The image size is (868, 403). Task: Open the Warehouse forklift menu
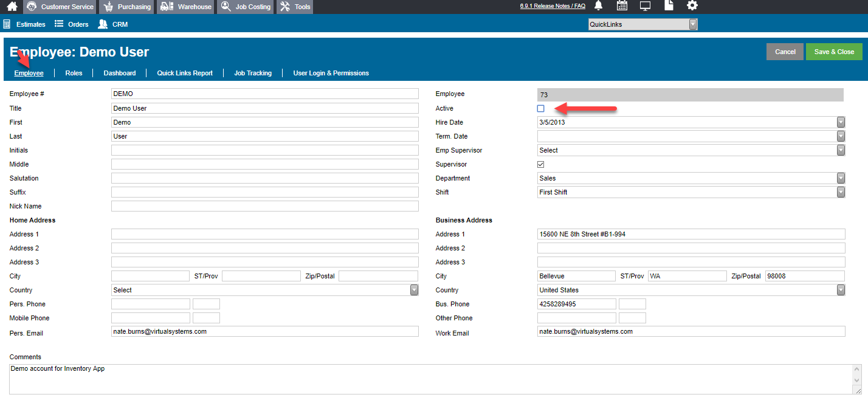point(186,7)
